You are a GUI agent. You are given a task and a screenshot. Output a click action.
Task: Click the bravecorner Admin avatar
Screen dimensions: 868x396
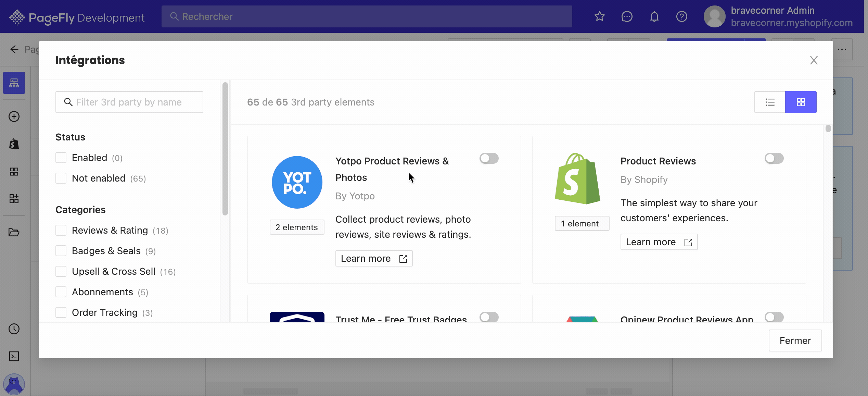tap(714, 16)
